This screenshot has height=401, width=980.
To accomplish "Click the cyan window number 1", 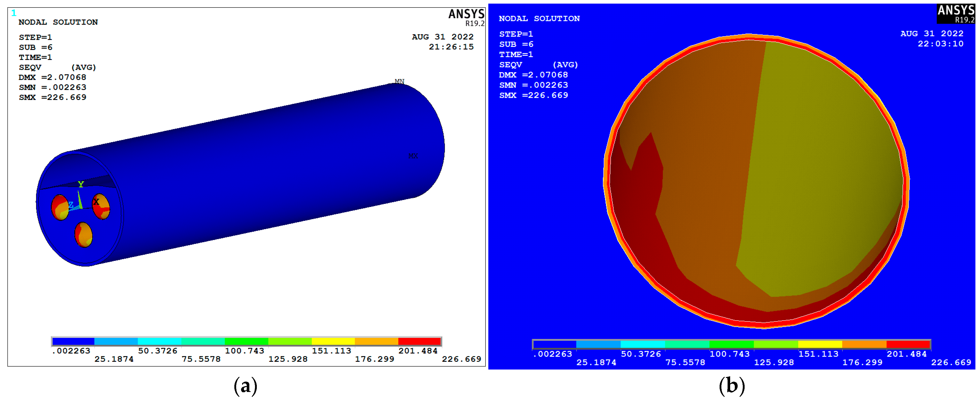I will pos(14,13).
